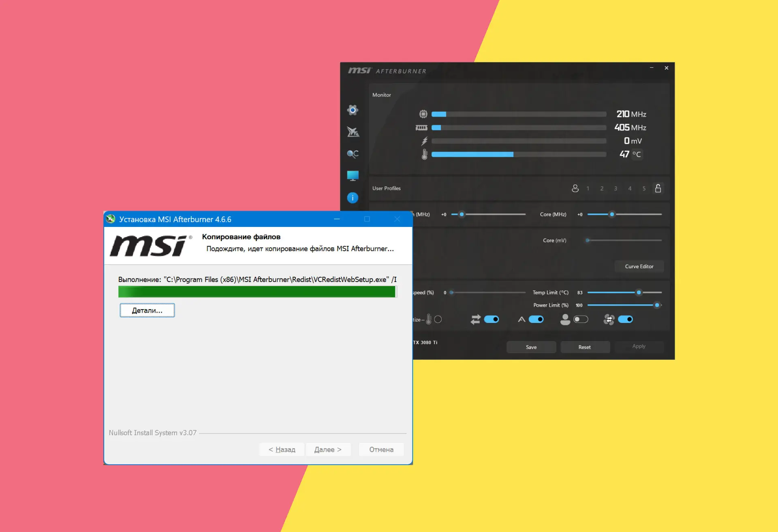
Task: Click the Temp Limit slider handle
Action: (639, 293)
